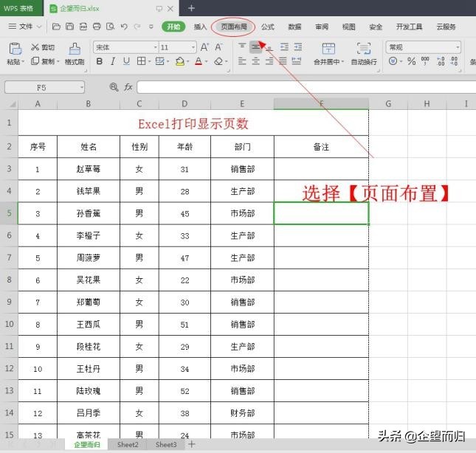Click the open folder icon in quick toolbar
Screen dimensions: 476x453
(56, 27)
